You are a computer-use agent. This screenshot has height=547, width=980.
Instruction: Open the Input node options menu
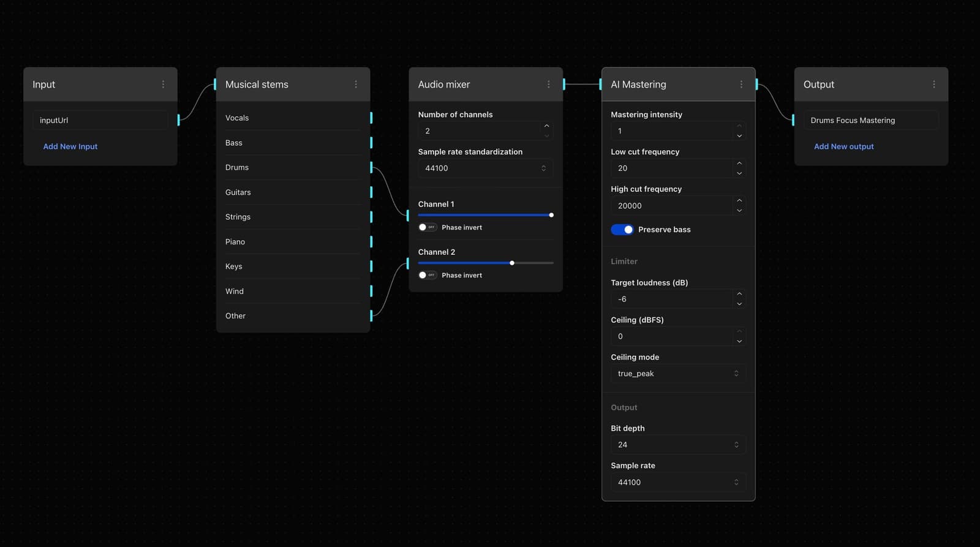[x=163, y=85]
